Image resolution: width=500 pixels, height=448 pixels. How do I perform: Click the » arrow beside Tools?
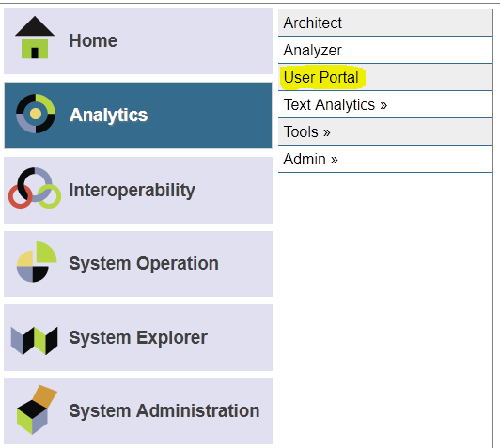pos(326,132)
